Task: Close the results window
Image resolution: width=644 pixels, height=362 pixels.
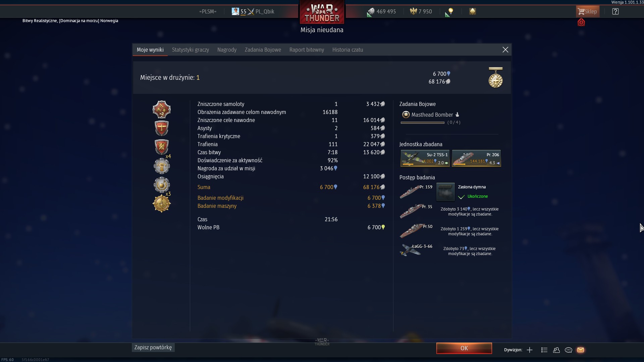Action: (505, 50)
